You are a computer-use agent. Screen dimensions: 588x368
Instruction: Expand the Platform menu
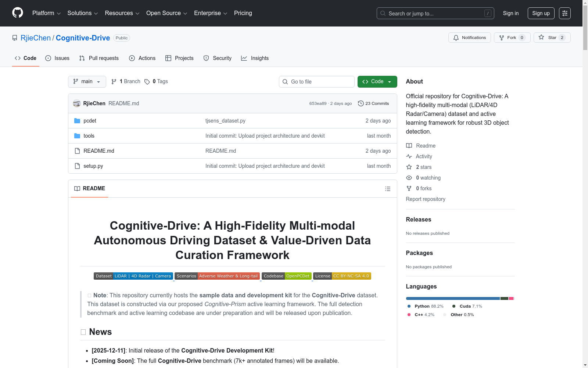coord(46,13)
